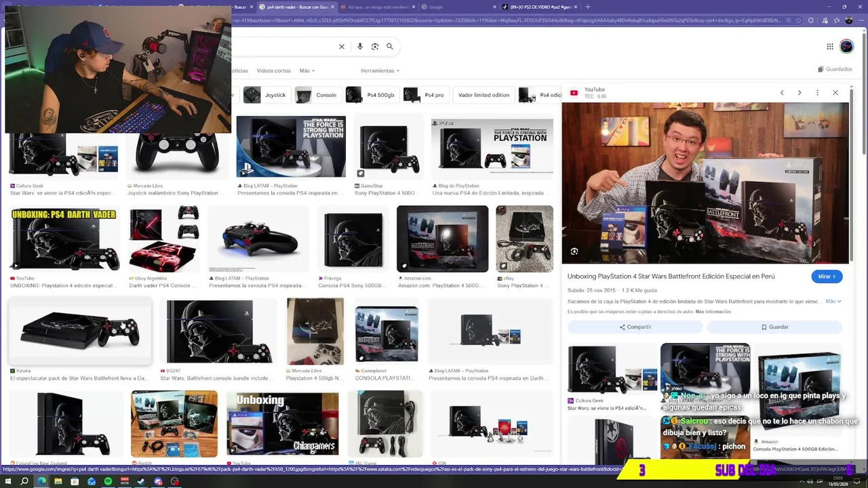The width and height of the screenshot is (868, 488).
Task: Open the eBay Sony PlayStation 4 image
Action: 524,238
